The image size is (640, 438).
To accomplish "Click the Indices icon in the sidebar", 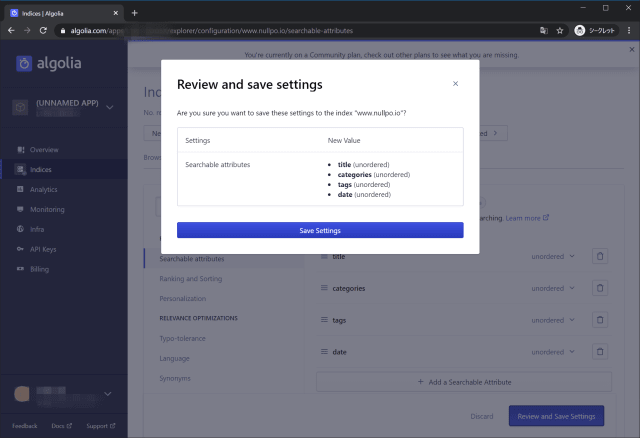I will point(20,169).
